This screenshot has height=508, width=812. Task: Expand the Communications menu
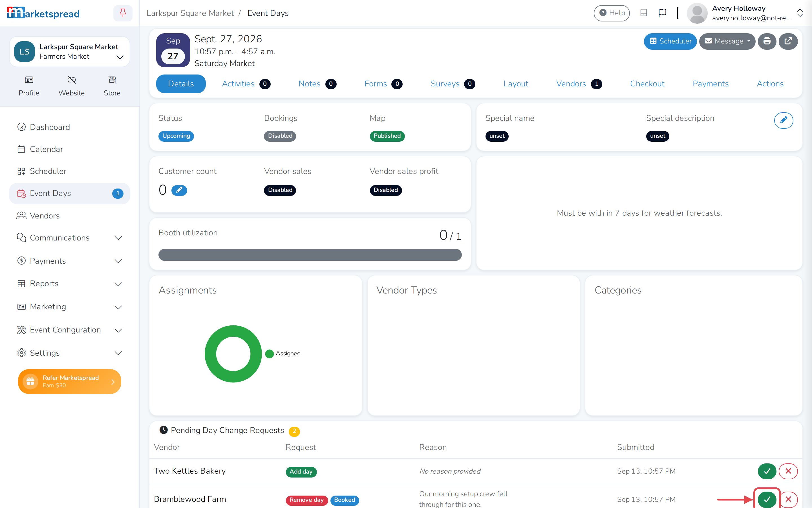pyautogui.click(x=69, y=238)
